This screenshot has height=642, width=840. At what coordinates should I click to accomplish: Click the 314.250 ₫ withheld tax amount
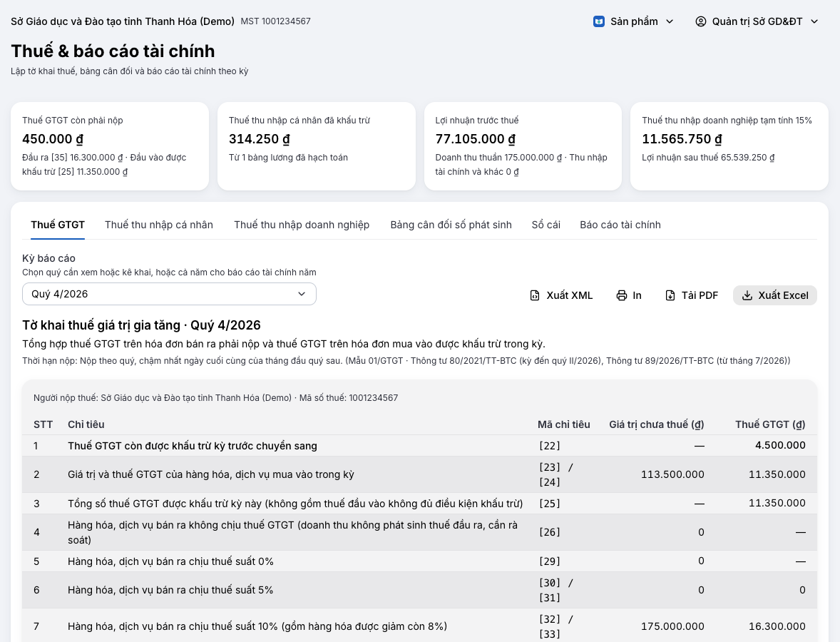(260, 139)
